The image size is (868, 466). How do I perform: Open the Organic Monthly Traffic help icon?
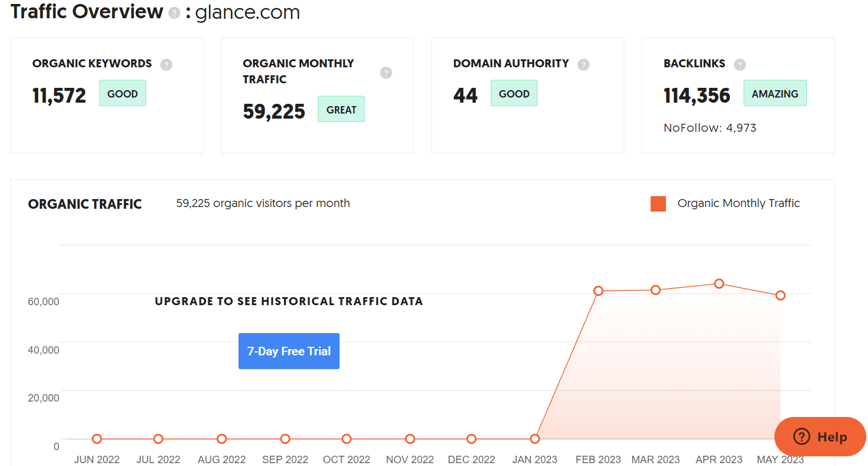pyautogui.click(x=385, y=72)
